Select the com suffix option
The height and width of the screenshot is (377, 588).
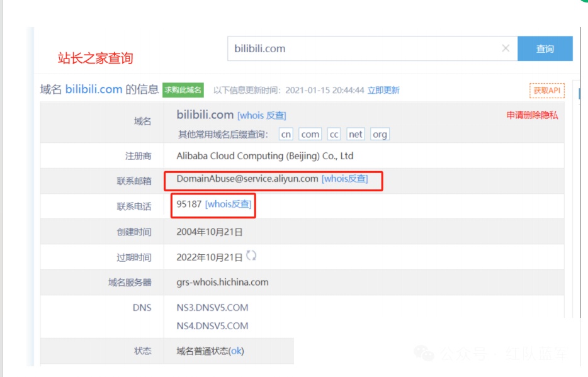[x=310, y=134]
